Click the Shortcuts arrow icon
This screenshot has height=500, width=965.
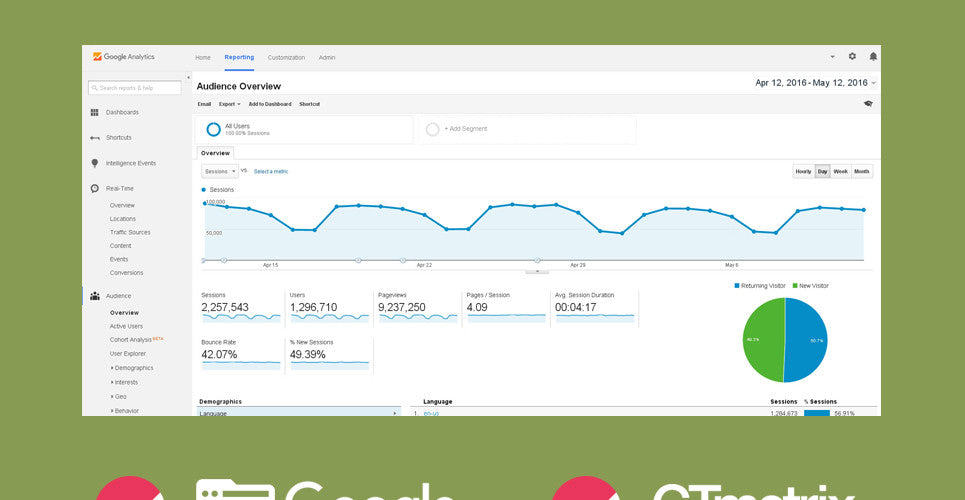tap(95, 138)
